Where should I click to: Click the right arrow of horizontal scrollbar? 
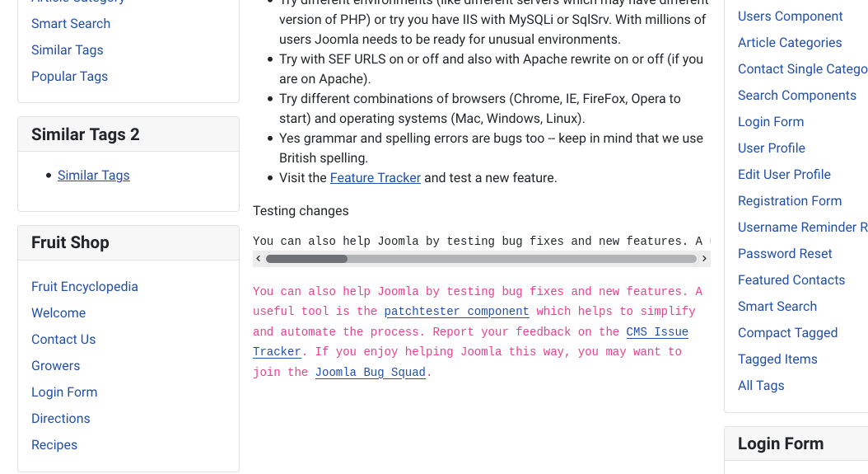point(704,259)
